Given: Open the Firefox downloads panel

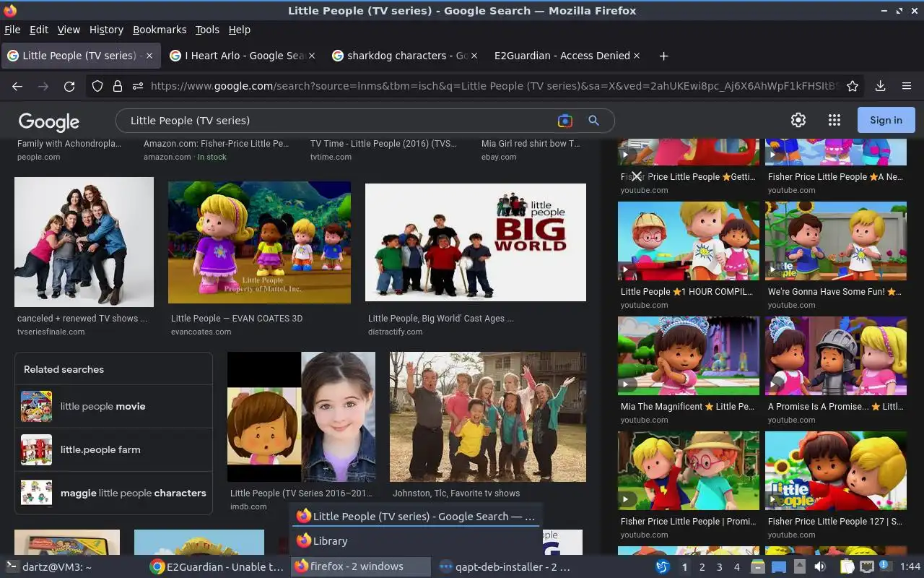Looking at the screenshot, I should [x=880, y=86].
